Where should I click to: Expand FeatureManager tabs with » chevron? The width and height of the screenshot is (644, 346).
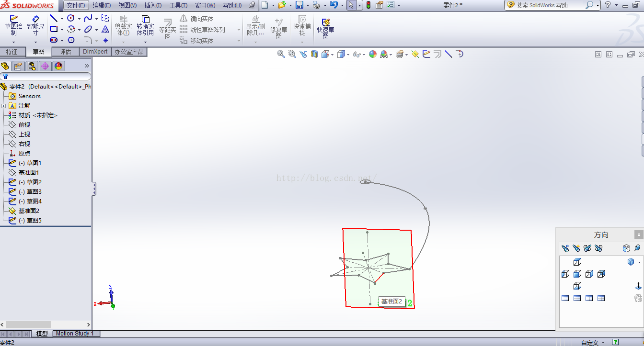point(87,66)
